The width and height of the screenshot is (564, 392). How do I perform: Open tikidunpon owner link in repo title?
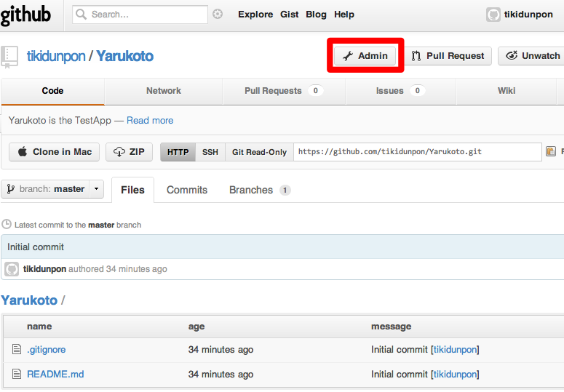click(56, 56)
